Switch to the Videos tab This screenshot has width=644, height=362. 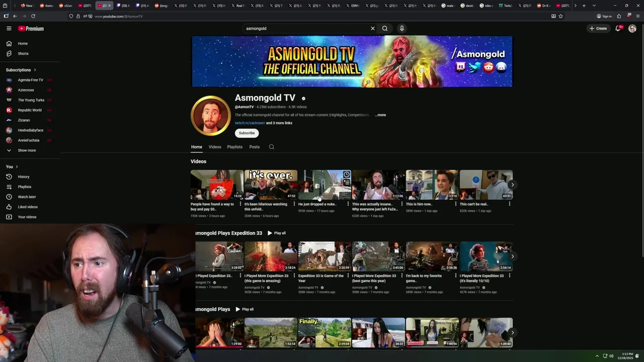tap(215, 147)
